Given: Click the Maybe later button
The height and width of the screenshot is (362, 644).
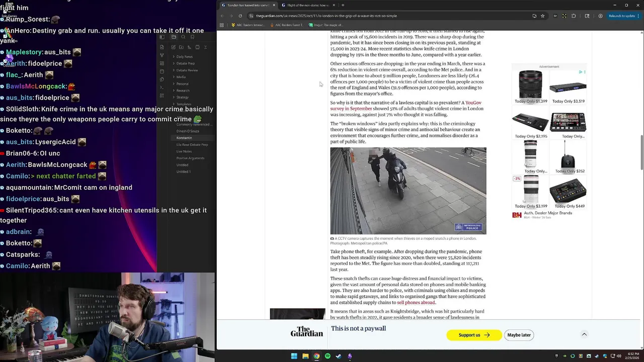Looking at the screenshot, I should (x=519, y=335).
